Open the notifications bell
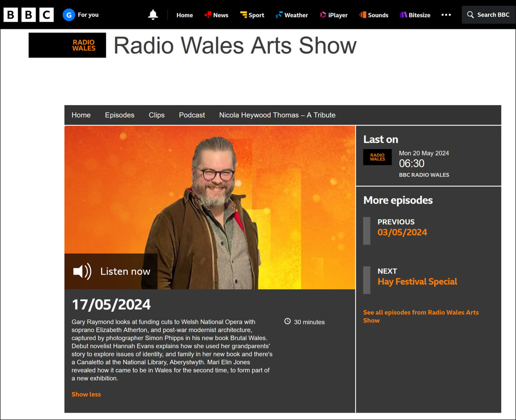The height and width of the screenshot is (420, 516). tap(153, 15)
